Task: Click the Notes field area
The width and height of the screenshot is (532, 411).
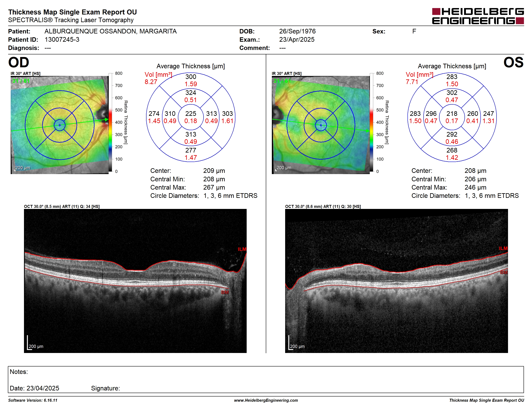Action: [x=266, y=380]
